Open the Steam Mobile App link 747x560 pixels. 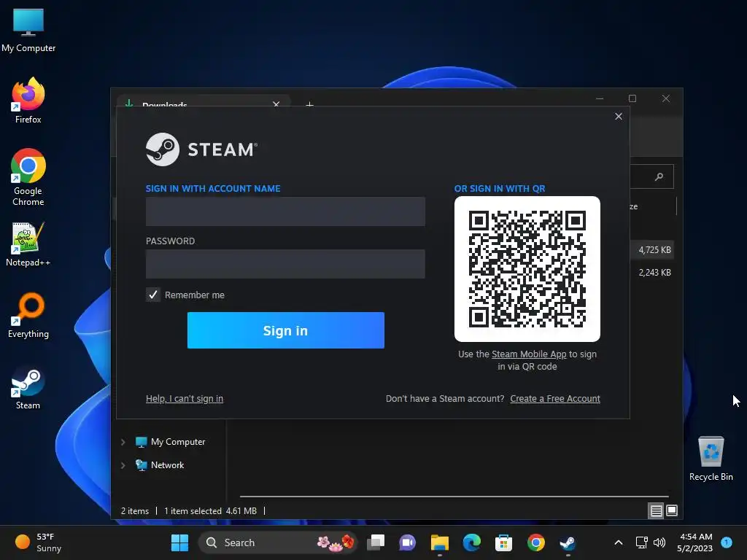click(529, 354)
